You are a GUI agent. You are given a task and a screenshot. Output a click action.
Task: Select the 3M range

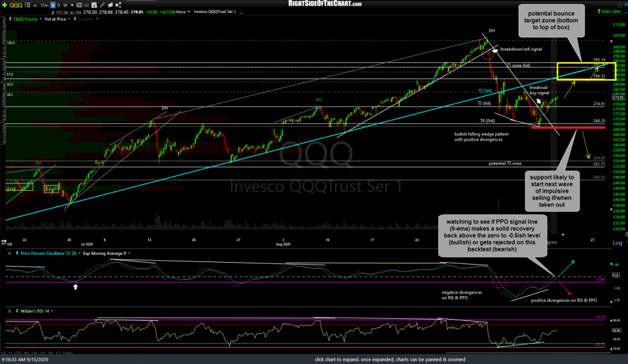point(35,353)
